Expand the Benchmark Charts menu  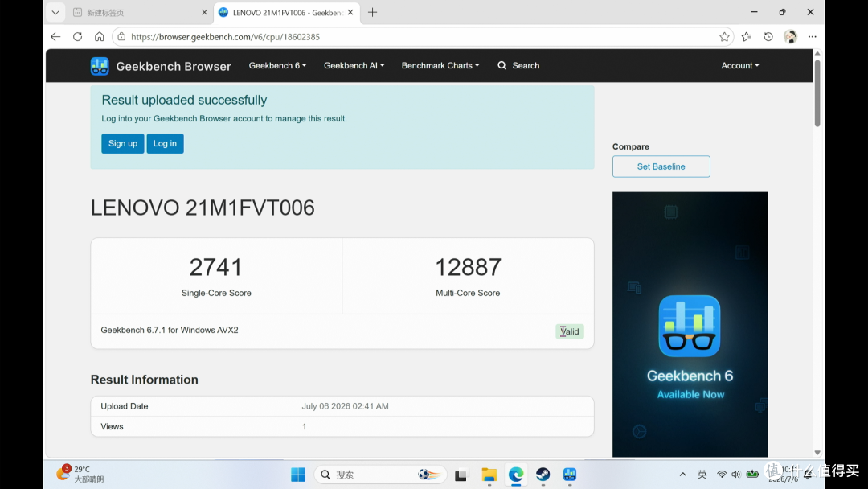coord(440,65)
